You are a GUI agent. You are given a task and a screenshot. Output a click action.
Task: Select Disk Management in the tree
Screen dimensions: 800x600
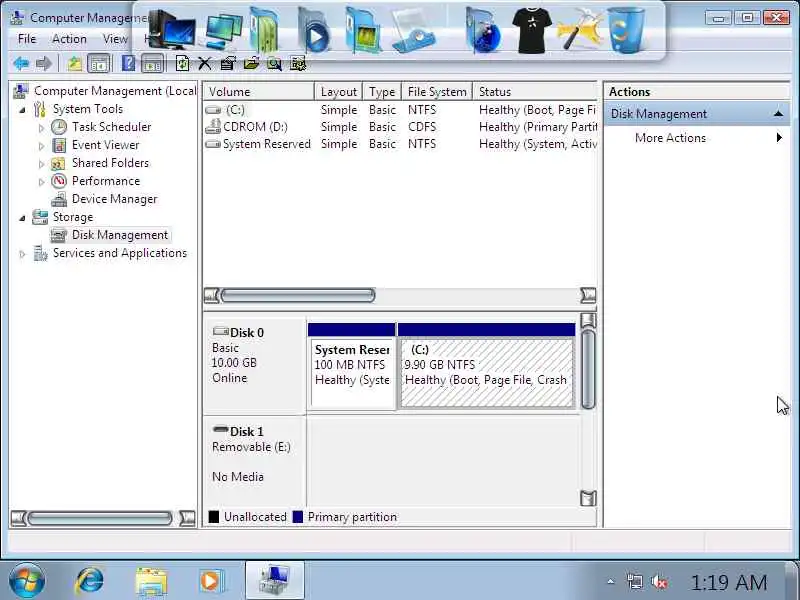pos(119,235)
